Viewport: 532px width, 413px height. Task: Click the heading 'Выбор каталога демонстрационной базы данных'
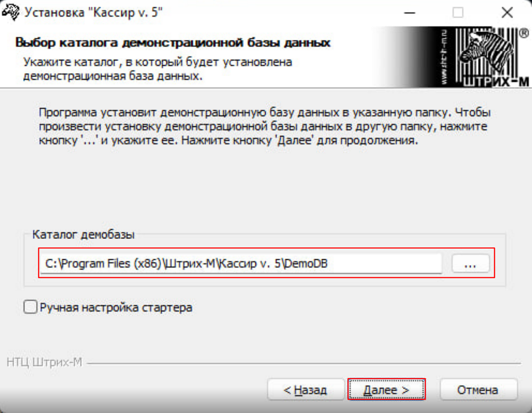[x=173, y=43]
